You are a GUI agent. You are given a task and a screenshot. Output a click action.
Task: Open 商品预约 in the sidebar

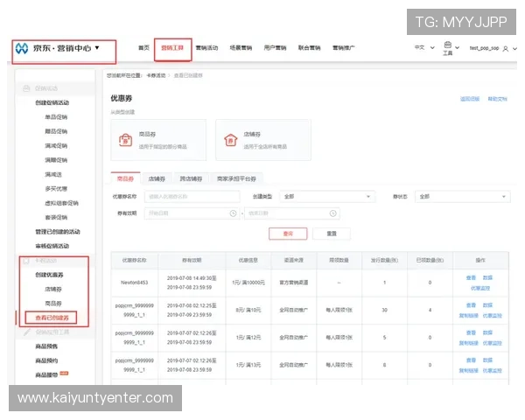click(46, 361)
